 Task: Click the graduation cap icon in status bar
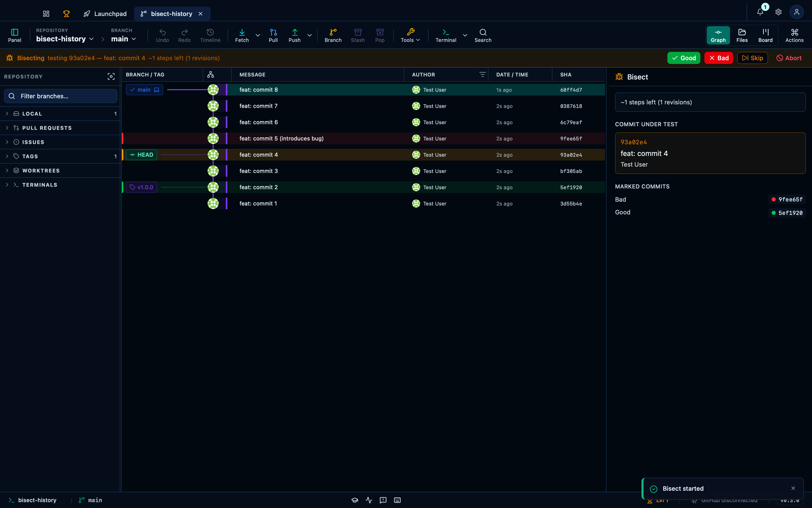point(355,500)
